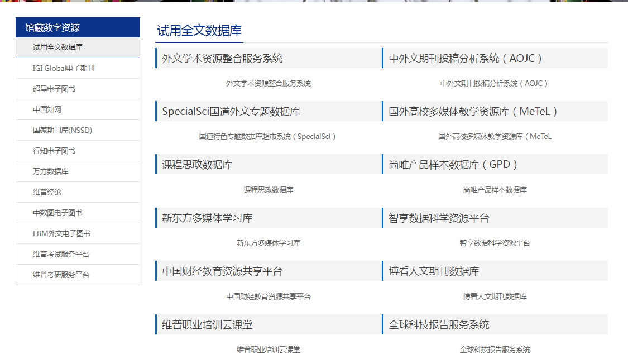Click the 尚唯产品样本数据库（GPD） heading
This screenshot has height=364, width=628.
click(453, 165)
